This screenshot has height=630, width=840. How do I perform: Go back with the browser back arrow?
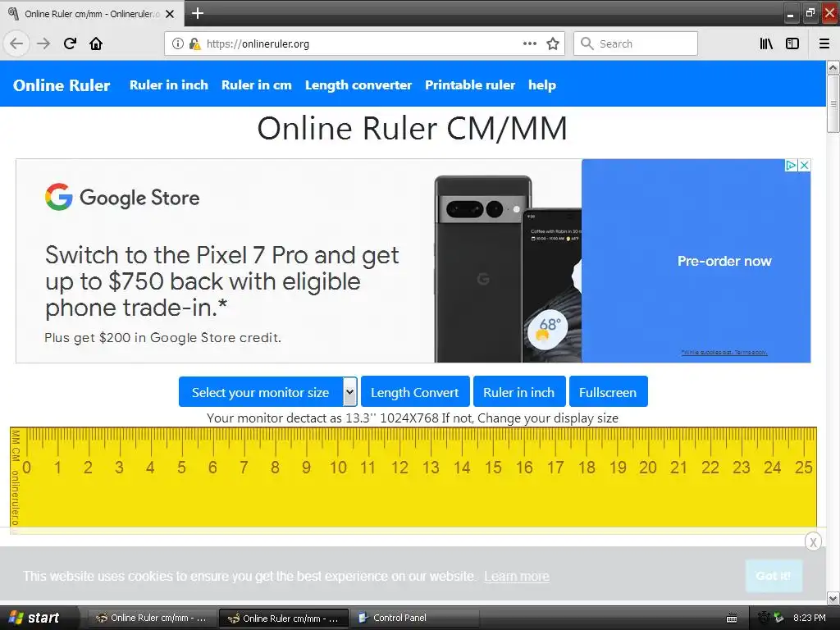(x=16, y=43)
